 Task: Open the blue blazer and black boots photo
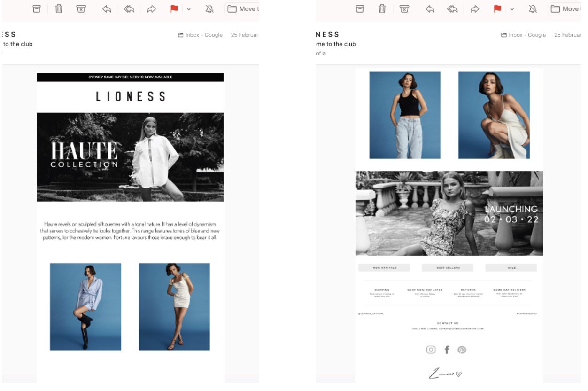pos(85,307)
